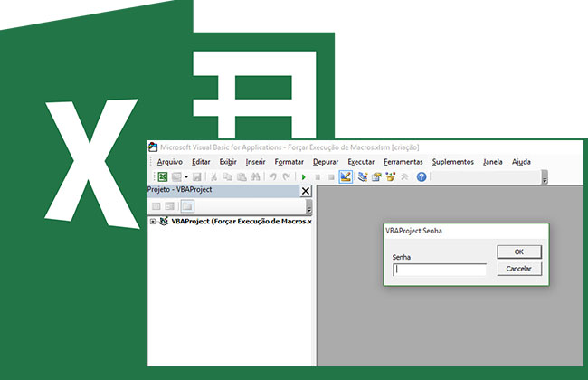Click the Find binoculars icon
The width and height of the screenshot is (588, 380).
[x=255, y=176]
